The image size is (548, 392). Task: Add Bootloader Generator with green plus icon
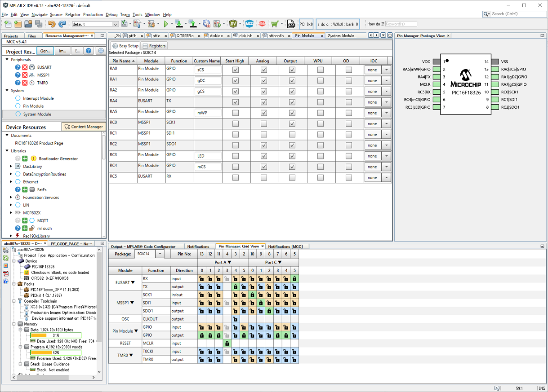25,159
